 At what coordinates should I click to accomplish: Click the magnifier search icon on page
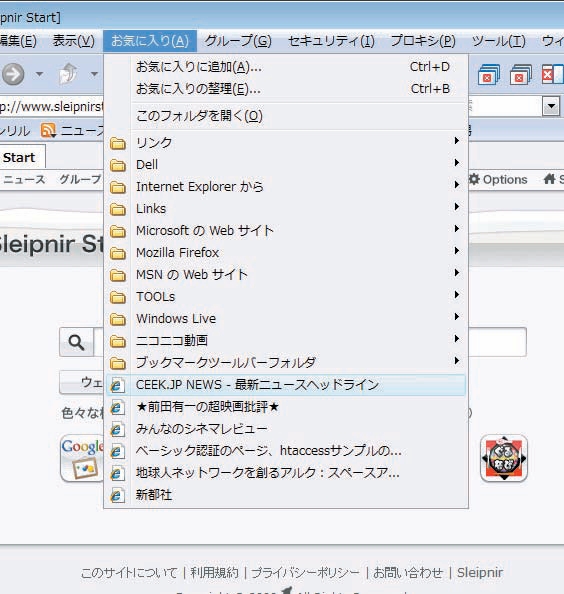[x=77, y=342]
